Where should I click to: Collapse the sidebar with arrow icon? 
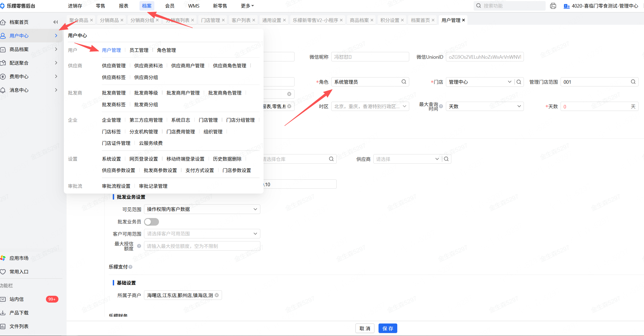(x=55, y=22)
